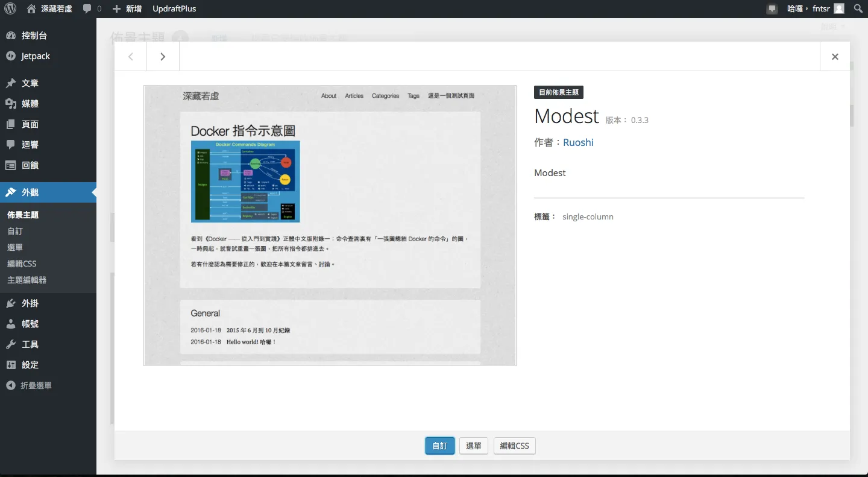Viewport: 868px width, 477px height.
Task: Show the next theme with right chevron
Action: pyautogui.click(x=163, y=57)
